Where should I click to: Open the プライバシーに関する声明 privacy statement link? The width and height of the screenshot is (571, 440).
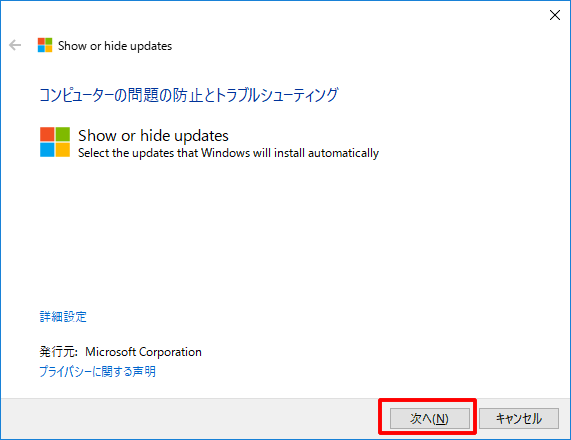[98, 371]
